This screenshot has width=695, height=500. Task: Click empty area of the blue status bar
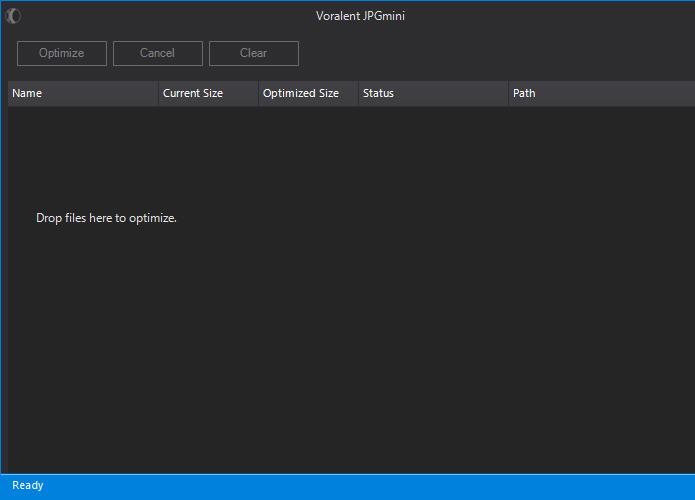point(400,485)
